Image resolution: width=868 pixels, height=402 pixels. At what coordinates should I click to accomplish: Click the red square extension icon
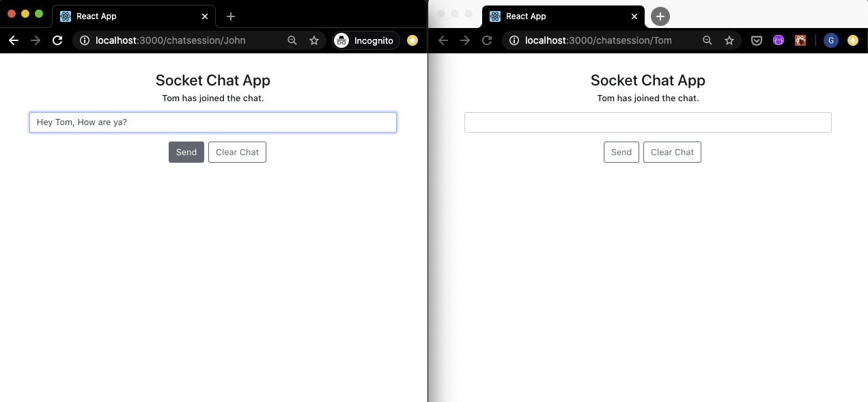(x=800, y=40)
